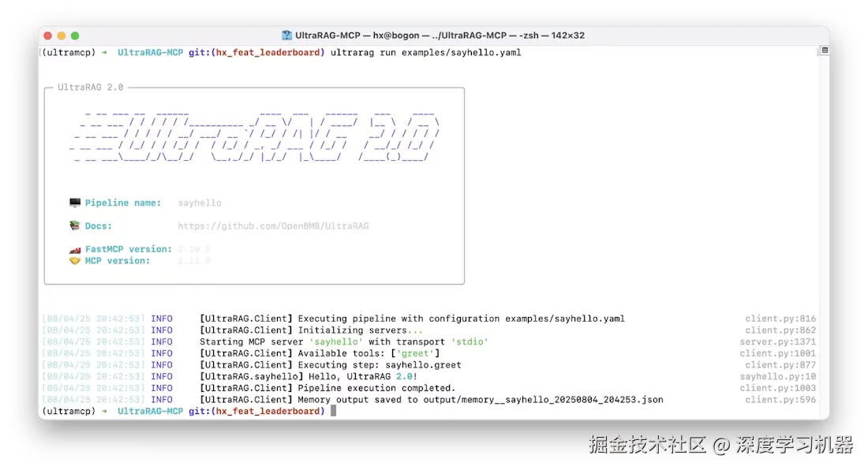Screen dimensions: 868x470
Task: Click the green zoom window button
Action: [75, 36]
